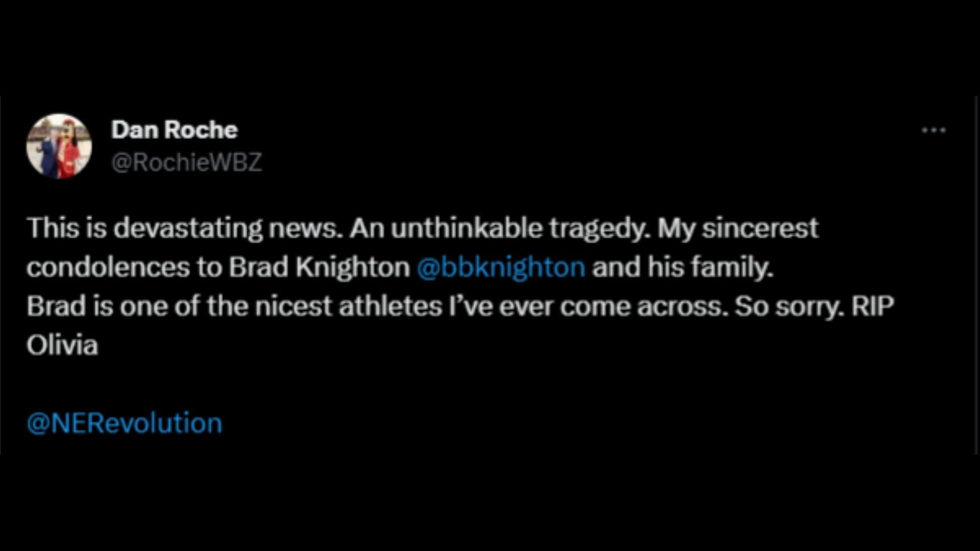980x551 pixels.
Task: Click 'Brad is one of the nicest athletes'
Action: [x=234, y=307]
